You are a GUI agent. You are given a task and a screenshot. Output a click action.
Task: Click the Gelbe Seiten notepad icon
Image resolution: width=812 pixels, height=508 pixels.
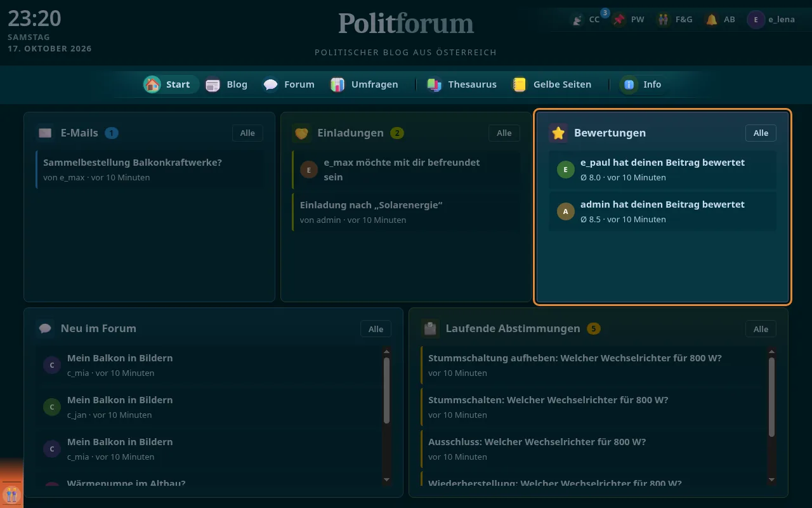click(520, 84)
